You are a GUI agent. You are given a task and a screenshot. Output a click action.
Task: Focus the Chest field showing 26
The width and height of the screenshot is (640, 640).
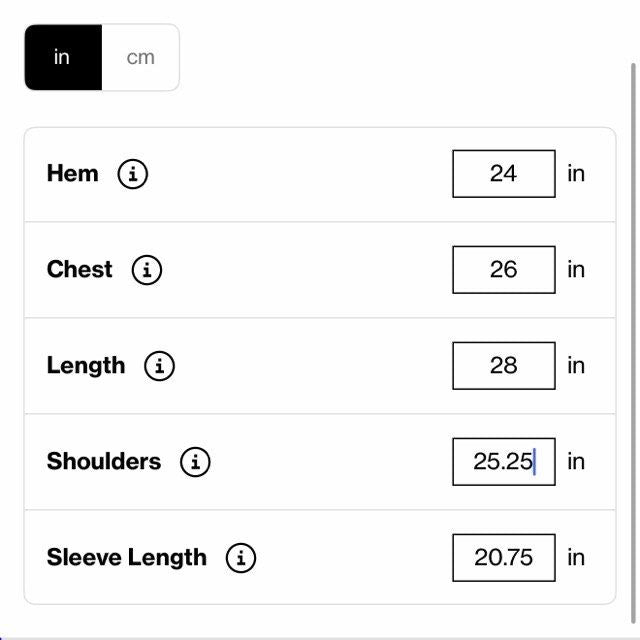[x=503, y=270]
